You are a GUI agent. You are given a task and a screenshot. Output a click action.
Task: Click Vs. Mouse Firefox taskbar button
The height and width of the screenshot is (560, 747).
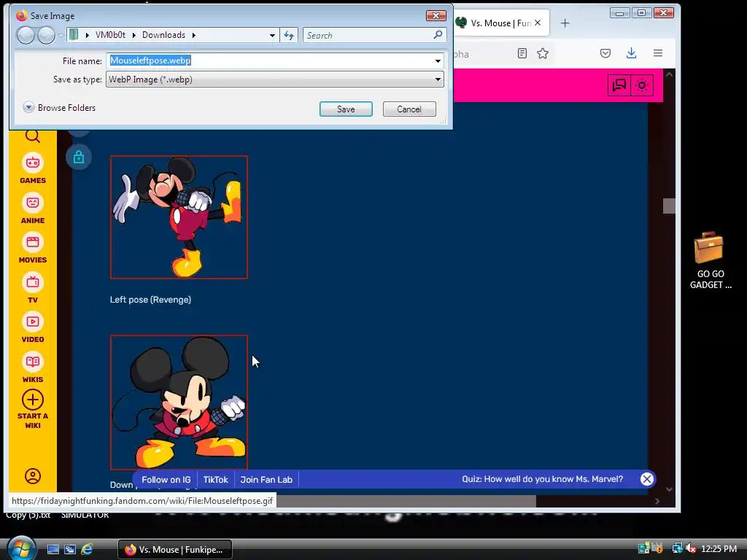click(175, 550)
